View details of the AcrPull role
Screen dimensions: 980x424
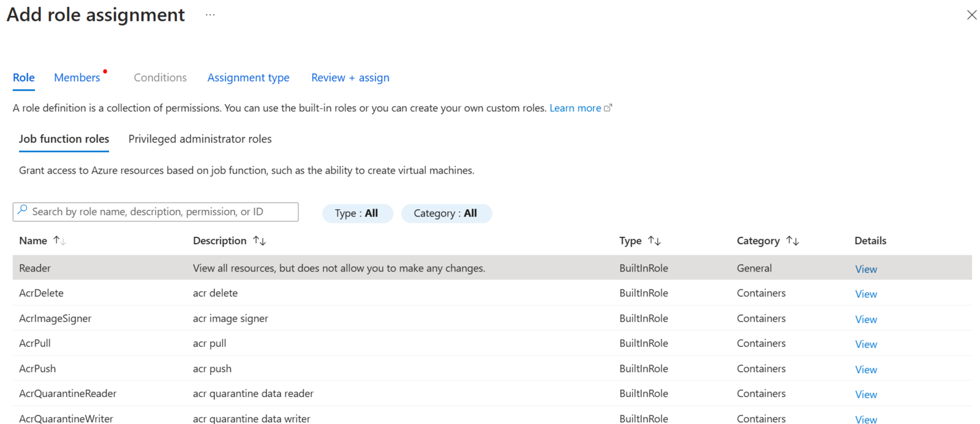(865, 344)
